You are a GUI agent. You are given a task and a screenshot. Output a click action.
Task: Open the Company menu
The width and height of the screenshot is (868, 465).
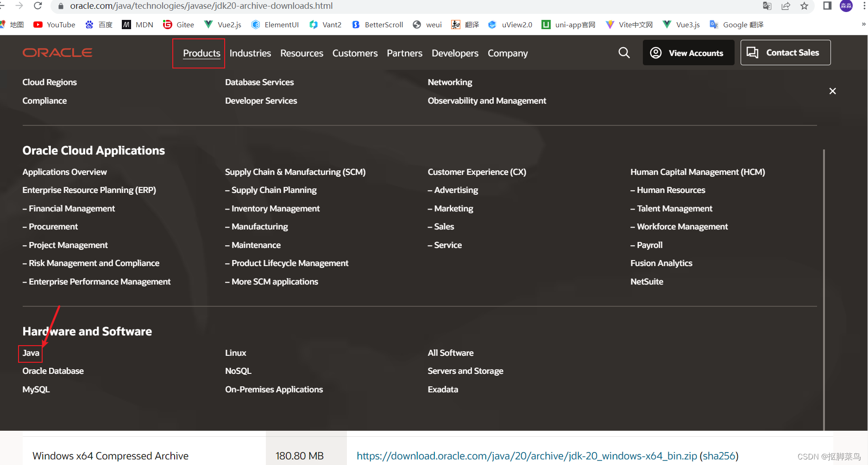(x=508, y=53)
